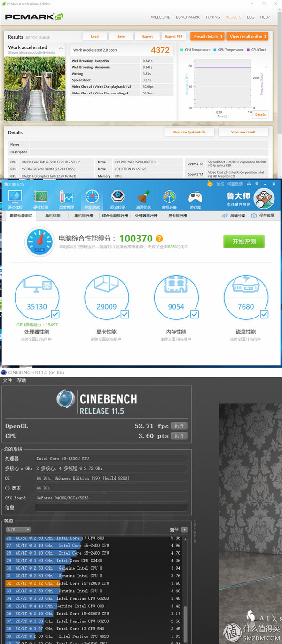Click View raw SystemInfo button
This screenshot has width=282, height=644.
click(x=189, y=132)
